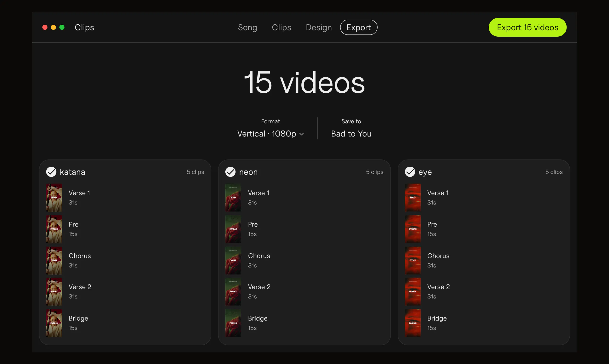The image size is (609, 364).
Task: Click the green fullscreen window button
Action: click(x=62, y=27)
